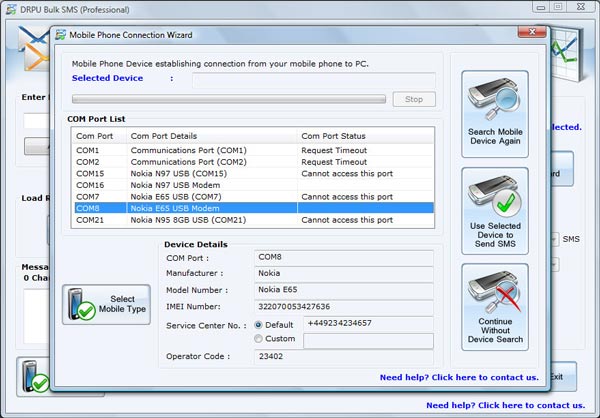Click the Com Port Status column header
This screenshot has height=418, width=600.
333,136
